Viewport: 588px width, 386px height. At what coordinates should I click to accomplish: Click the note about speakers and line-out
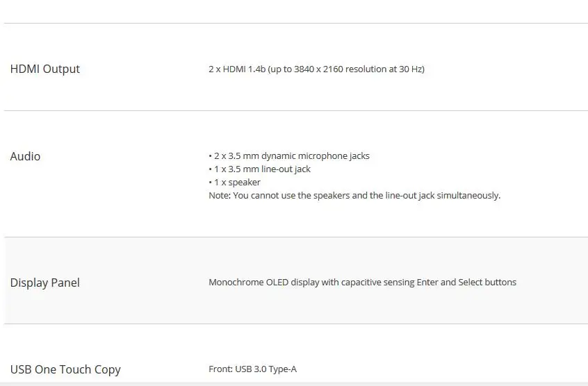(354, 196)
